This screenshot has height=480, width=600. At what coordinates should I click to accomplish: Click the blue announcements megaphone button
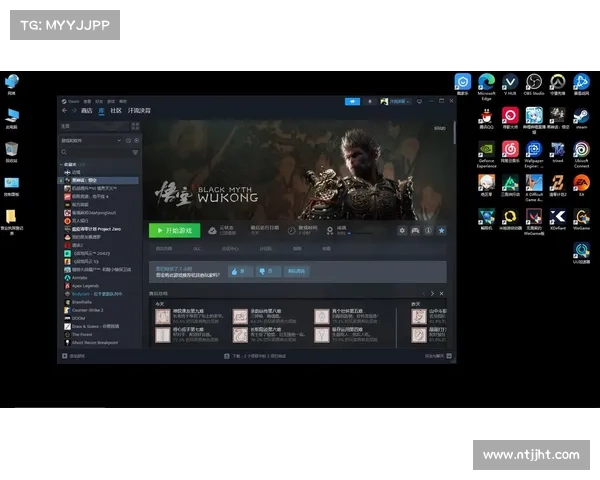pyautogui.click(x=352, y=101)
